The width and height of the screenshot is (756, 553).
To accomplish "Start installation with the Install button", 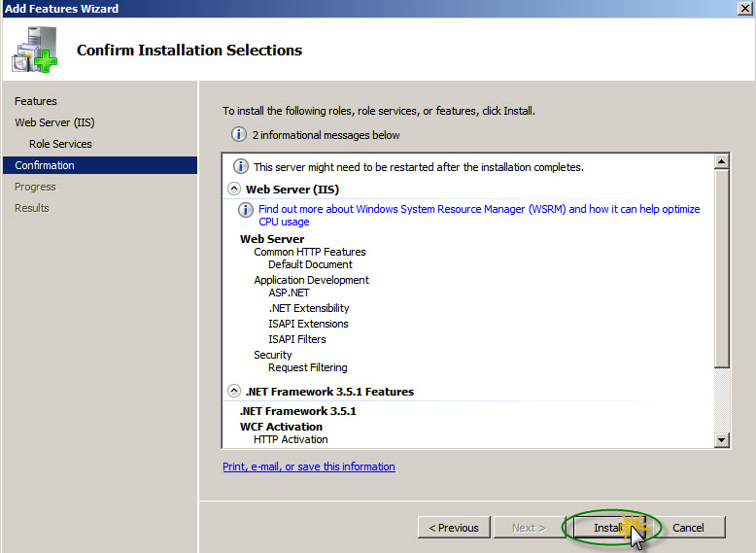I will pyautogui.click(x=609, y=528).
